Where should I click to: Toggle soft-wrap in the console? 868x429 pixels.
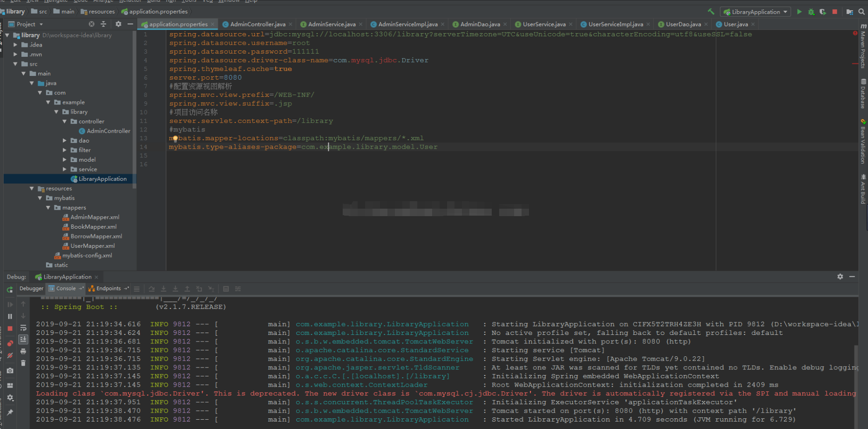[23, 327]
